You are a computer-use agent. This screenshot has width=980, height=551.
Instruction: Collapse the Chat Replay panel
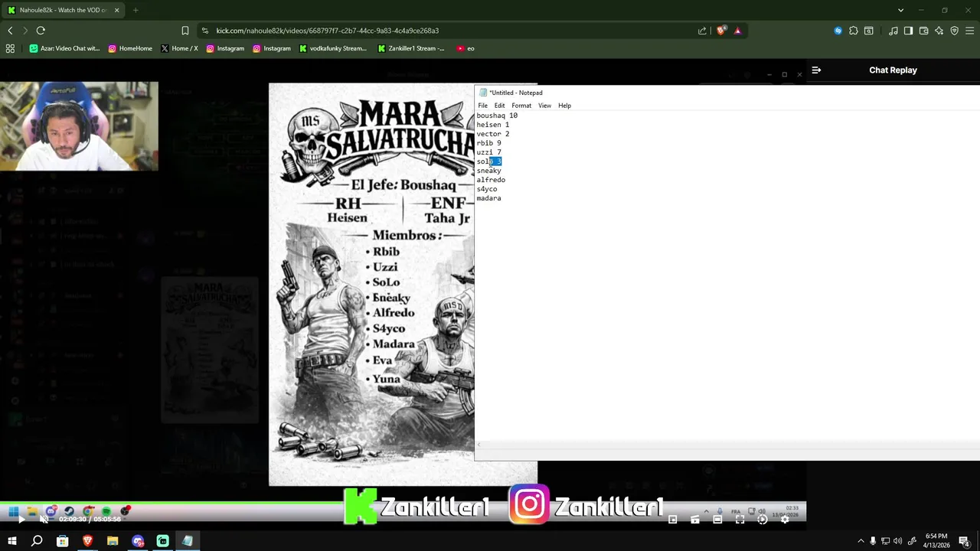click(x=816, y=70)
